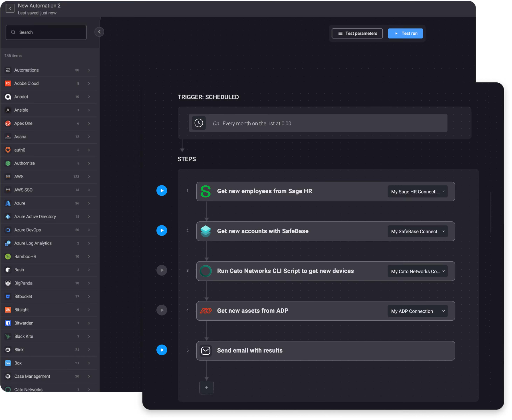This screenshot has height=420, width=512.
Task: Click the clock icon in the scheduled trigger
Action: [199, 123]
